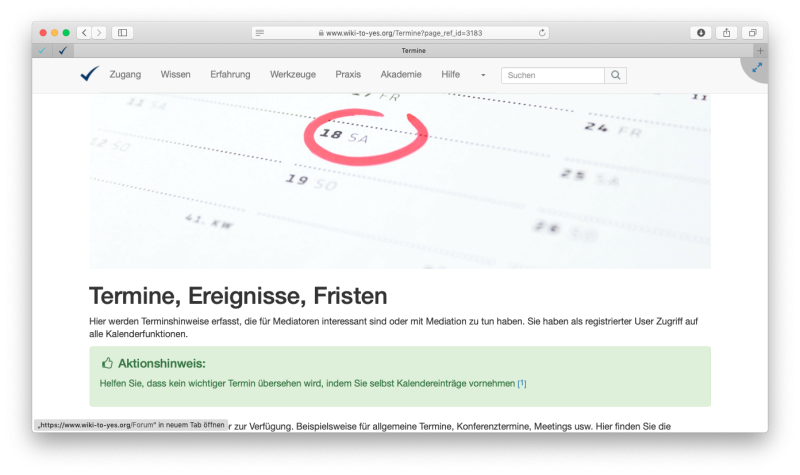Click the Safari back arrow button
800x475 pixels.
pos(84,33)
